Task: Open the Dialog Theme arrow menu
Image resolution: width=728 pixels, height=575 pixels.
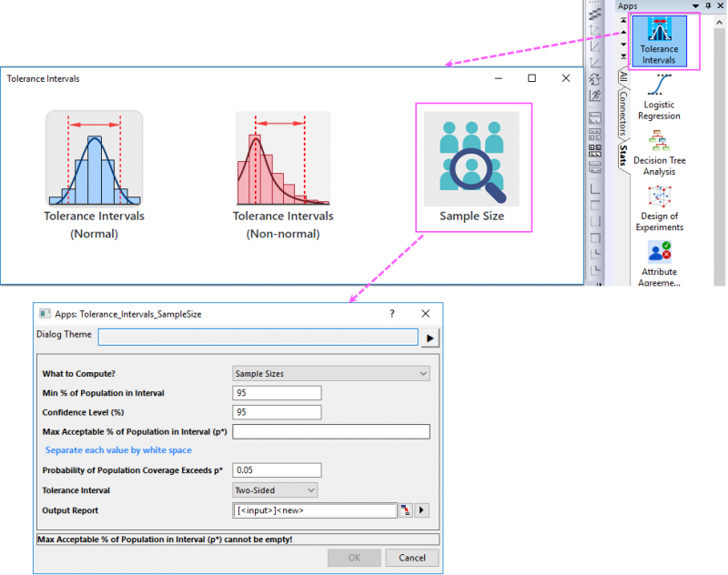Action: tap(429, 338)
